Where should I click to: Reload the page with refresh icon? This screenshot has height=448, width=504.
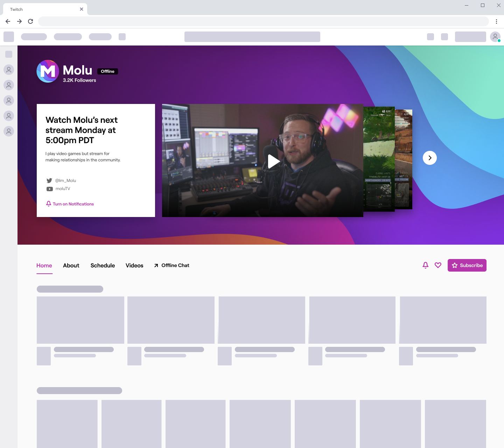[x=30, y=21]
